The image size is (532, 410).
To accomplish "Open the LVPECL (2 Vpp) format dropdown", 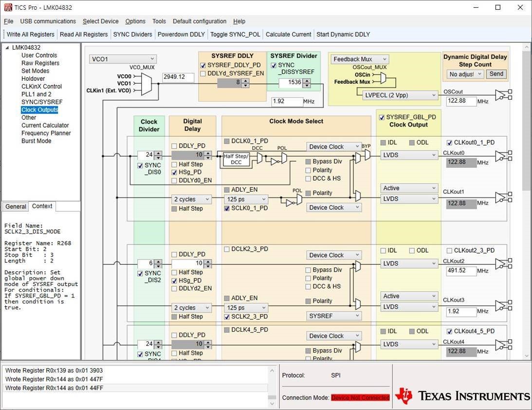I will pos(400,95).
